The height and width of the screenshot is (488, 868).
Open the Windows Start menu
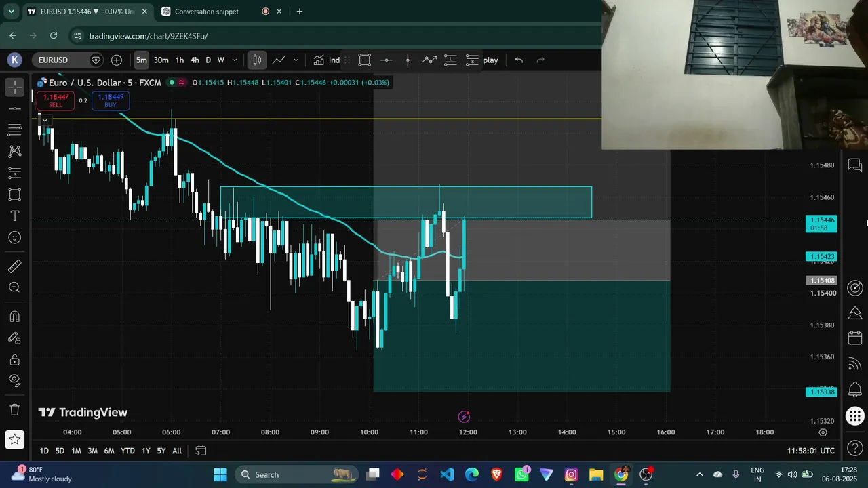220,474
